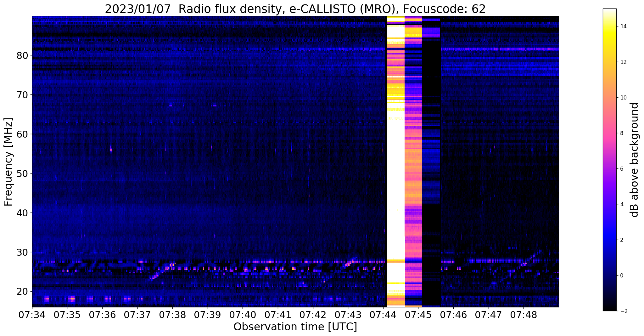Click the colorbar tick value 2
Screen dimensions: 644x336
(621, 240)
